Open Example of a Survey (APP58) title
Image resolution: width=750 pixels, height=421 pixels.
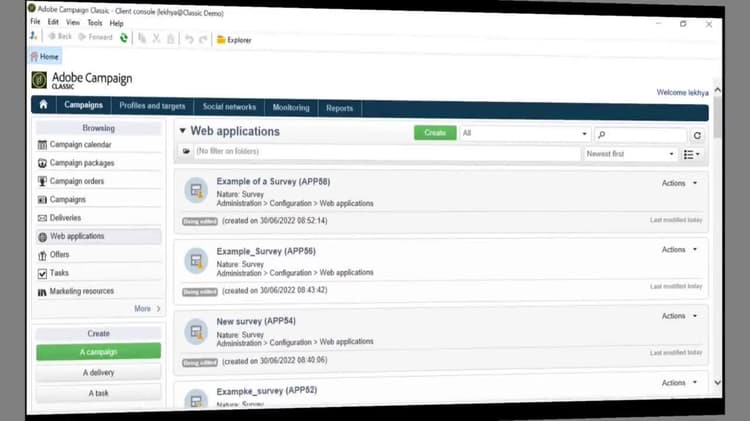[273, 181]
